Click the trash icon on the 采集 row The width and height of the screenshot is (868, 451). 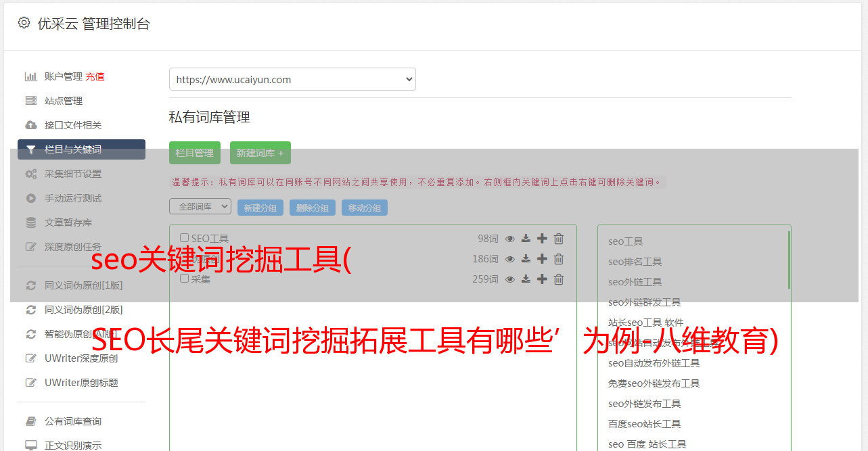[558, 279]
